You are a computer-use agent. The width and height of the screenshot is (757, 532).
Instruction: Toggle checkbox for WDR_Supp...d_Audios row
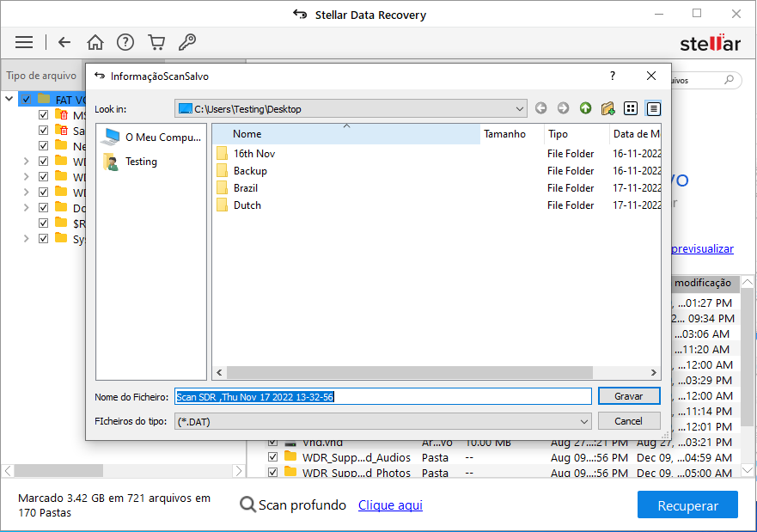[272, 456]
